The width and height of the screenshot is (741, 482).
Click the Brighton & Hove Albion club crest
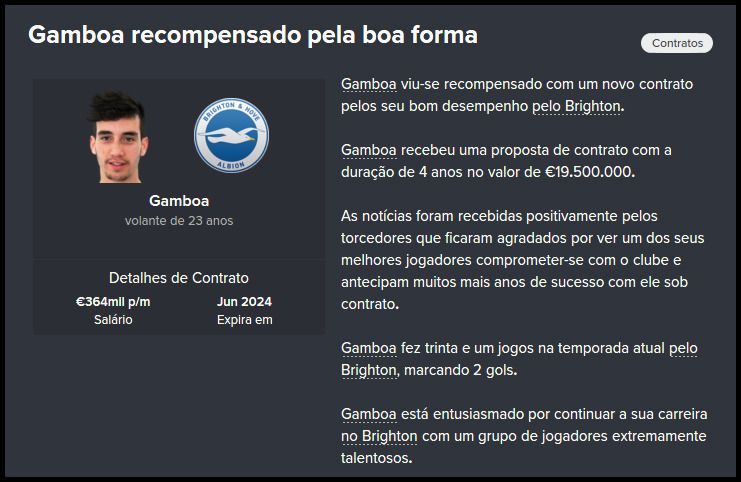coord(231,134)
